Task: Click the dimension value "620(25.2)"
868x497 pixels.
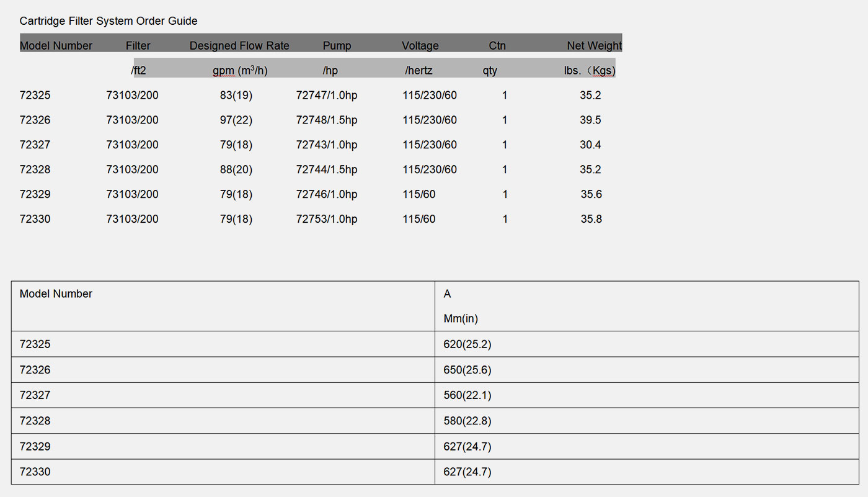Action: [x=467, y=344]
